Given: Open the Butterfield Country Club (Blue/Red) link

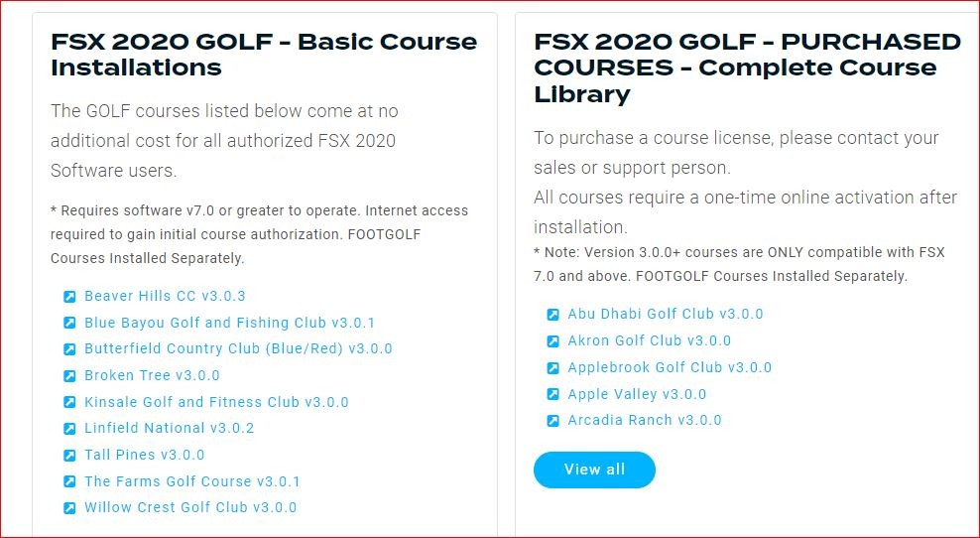Looking at the screenshot, I should [x=238, y=348].
